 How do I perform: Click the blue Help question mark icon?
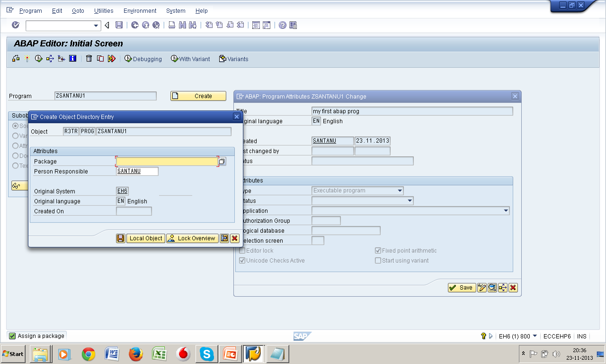pos(283,25)
